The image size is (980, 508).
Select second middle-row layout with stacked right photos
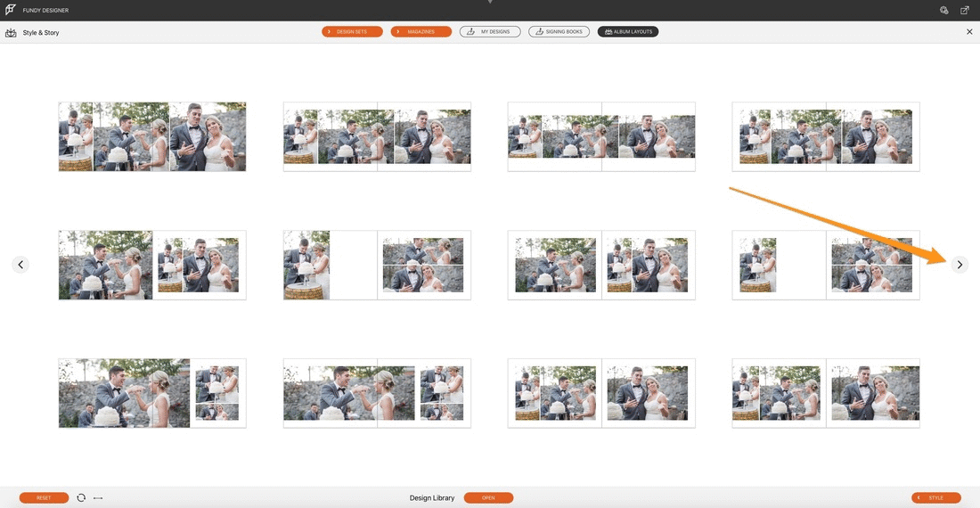pos(377,265)
